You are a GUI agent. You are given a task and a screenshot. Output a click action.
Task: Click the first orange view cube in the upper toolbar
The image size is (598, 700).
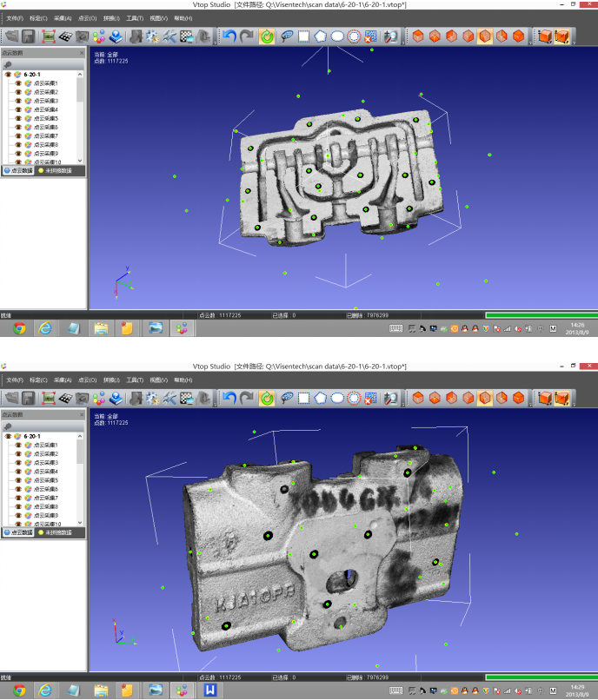[x=417, y=36]
